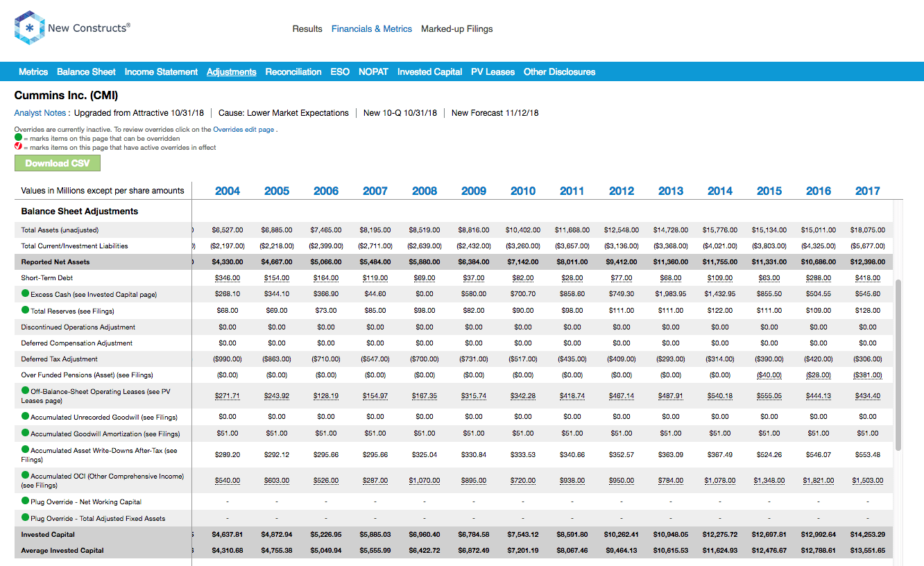Click 2015 Asset Write-Downs value $524.26

(x=769, y=455)
